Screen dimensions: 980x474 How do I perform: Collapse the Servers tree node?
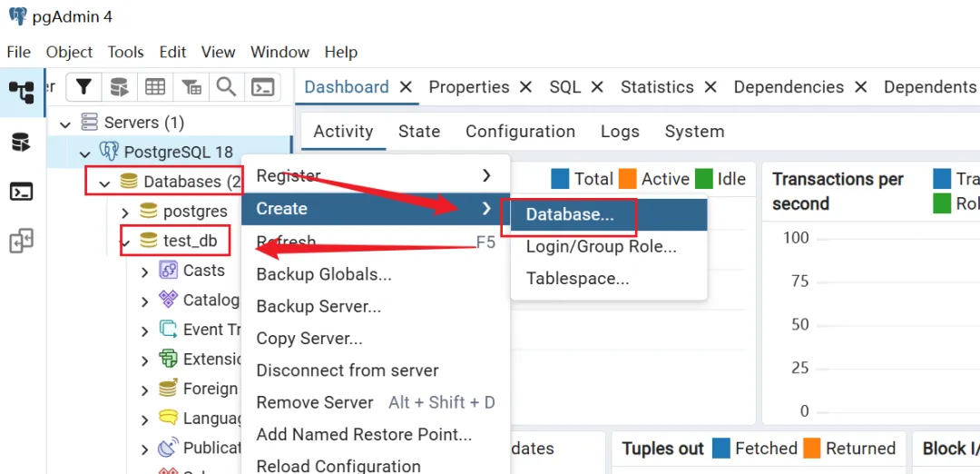(65, 123)
